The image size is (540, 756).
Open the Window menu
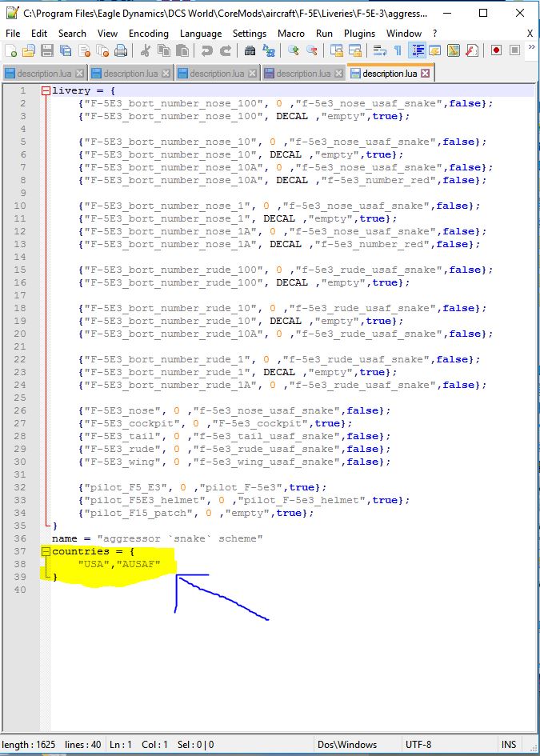click(x=403, y=34)
